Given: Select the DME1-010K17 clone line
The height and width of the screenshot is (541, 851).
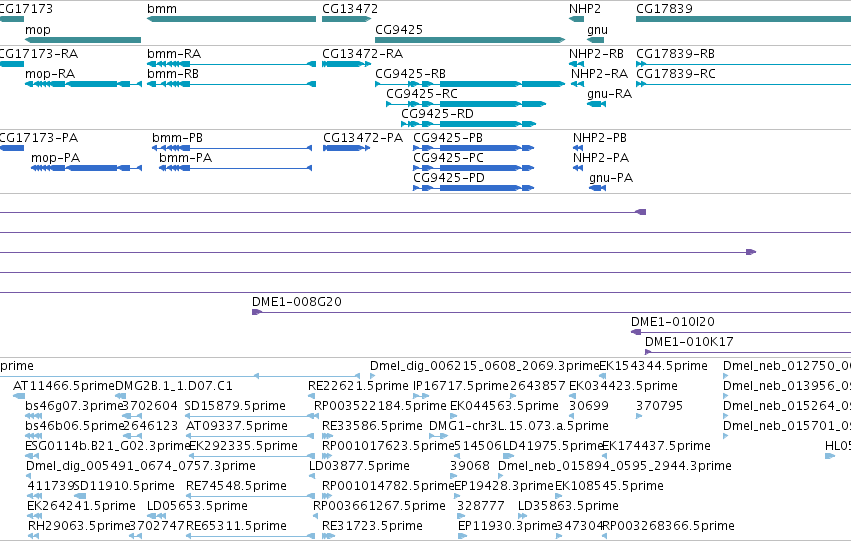Looking at the screenshot, I should coord(748,352).
